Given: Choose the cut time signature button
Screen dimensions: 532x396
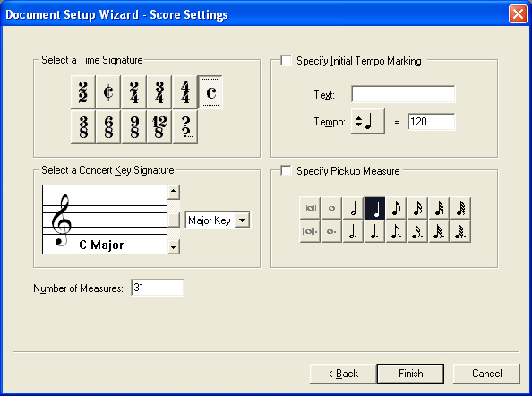Looking at the screenshot, I should click(108, 92).
